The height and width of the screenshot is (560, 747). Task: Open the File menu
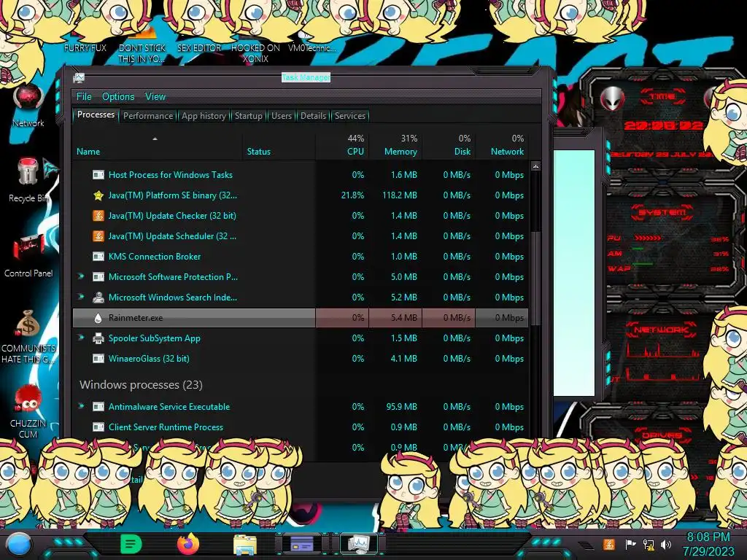pos(84,97)
